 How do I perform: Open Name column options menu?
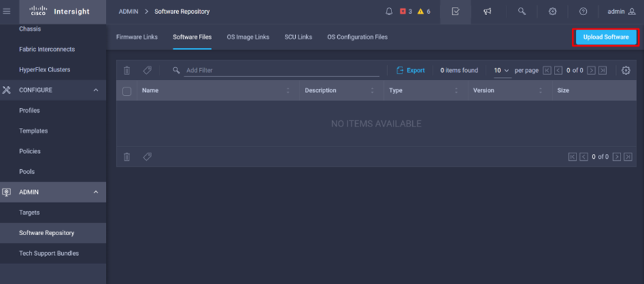288,91
